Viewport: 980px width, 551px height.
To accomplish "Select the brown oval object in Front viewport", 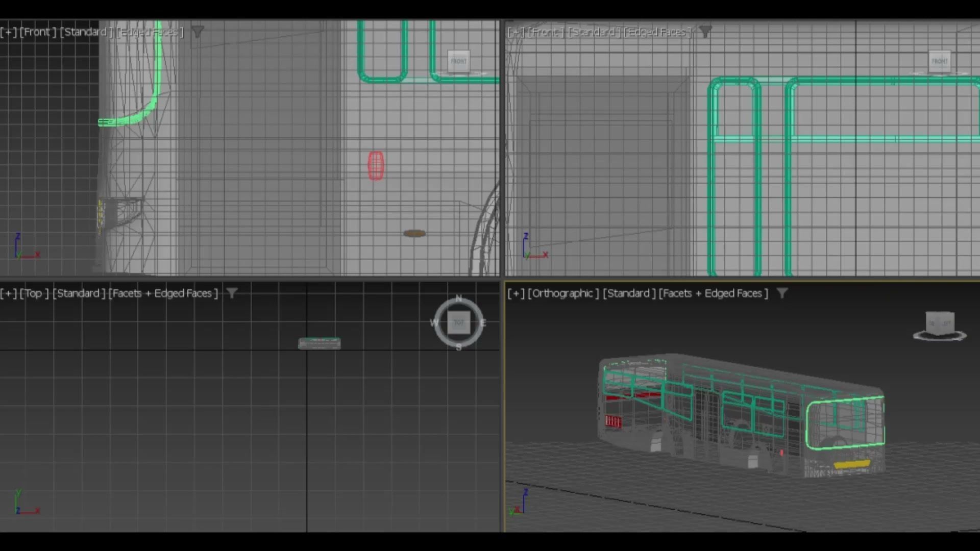I will coord(414,234).
